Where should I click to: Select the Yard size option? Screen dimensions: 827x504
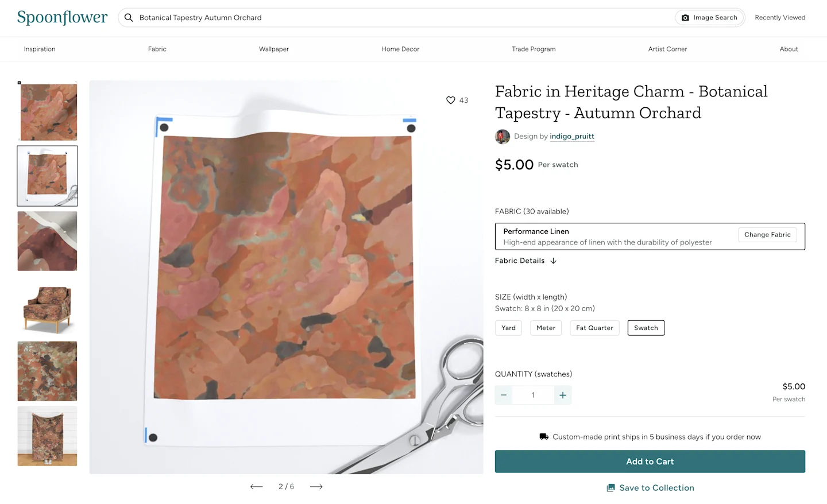click(508, 328)
